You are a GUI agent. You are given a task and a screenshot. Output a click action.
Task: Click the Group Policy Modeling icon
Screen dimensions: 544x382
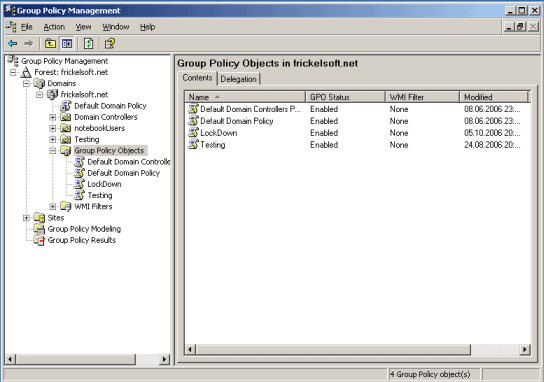tap(39, 229)
